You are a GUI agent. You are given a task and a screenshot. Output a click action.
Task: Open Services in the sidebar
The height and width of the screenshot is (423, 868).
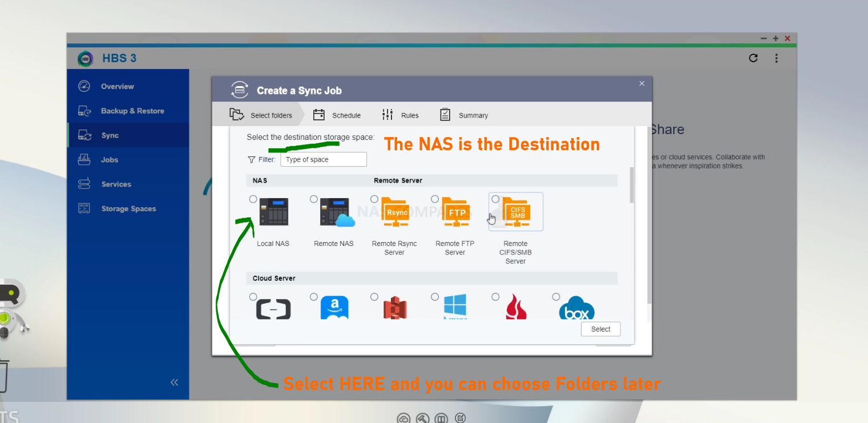click(x=128, y=184)
